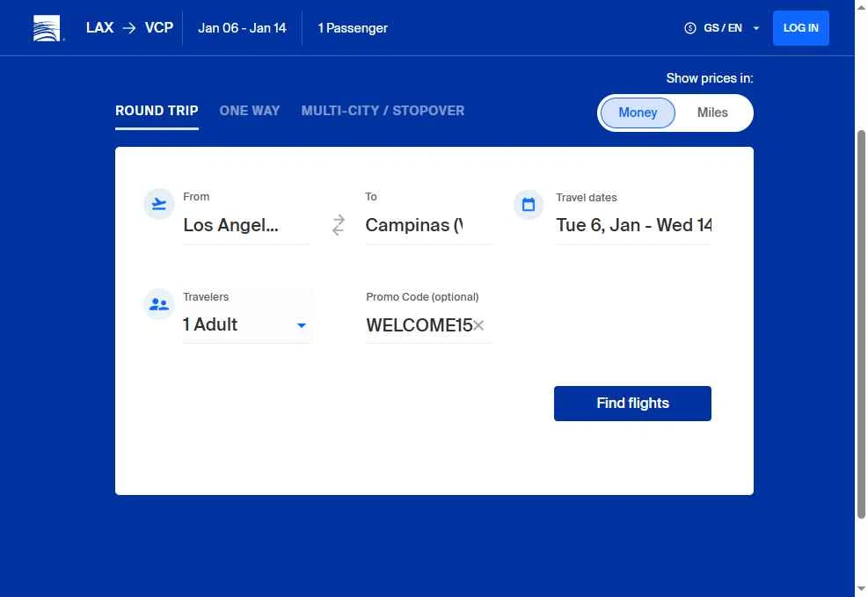868x597 pixels.
Task: Click the Find flights button
Action: point(632,404)
